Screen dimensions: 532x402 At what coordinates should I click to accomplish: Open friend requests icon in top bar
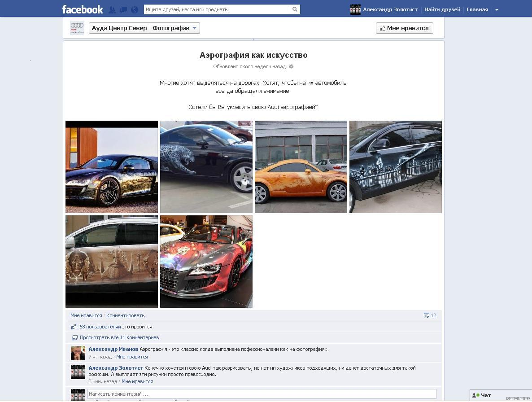pyautogui.click(x=112, y=10)
